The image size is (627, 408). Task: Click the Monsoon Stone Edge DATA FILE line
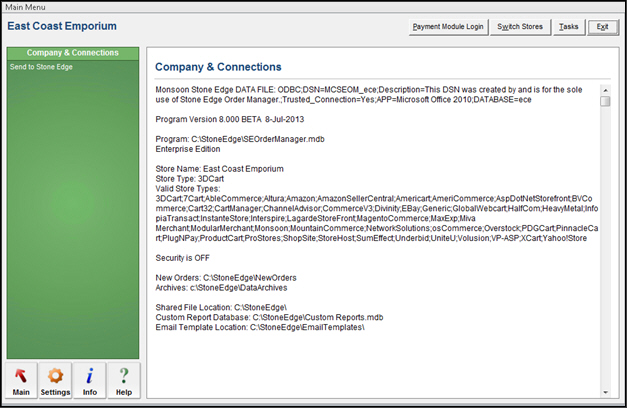369,94
